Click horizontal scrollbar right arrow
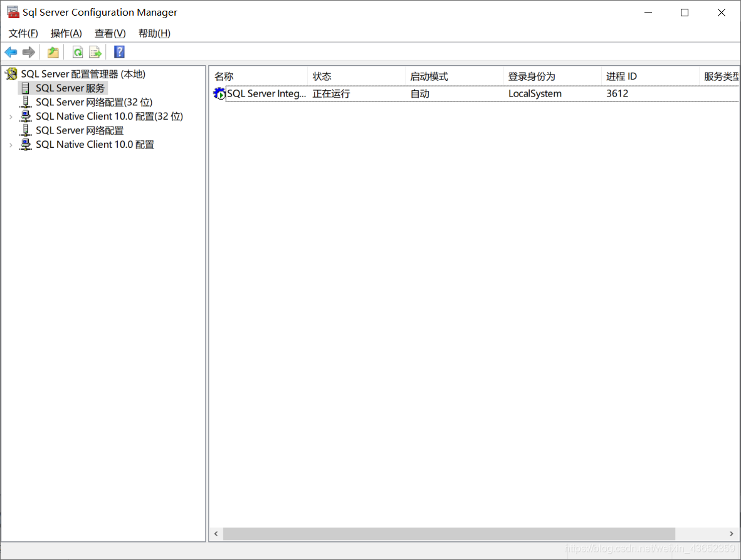Screen dimensions: 741x560 click(x=732, y=534)
